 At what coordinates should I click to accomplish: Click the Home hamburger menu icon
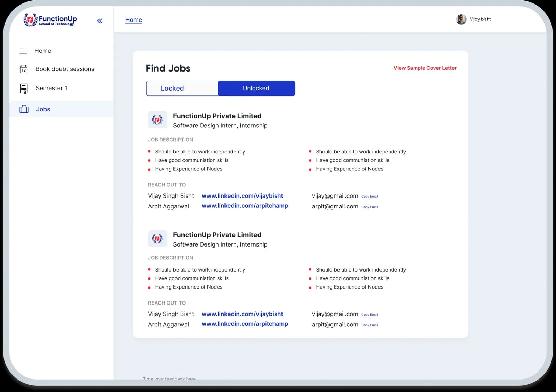pyautogui.click(x=23, y=51)
